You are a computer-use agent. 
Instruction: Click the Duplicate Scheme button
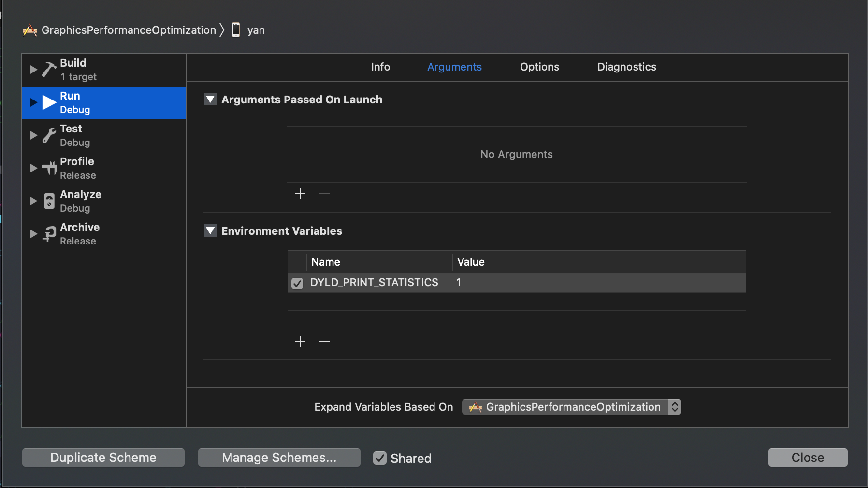tap(103, 458)
